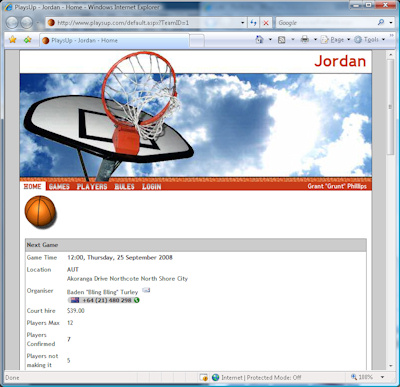Click the Baden 'Bling Bling' Turley organiser name
Viewport: 400px width, 387px height.
tap(102, 292)
